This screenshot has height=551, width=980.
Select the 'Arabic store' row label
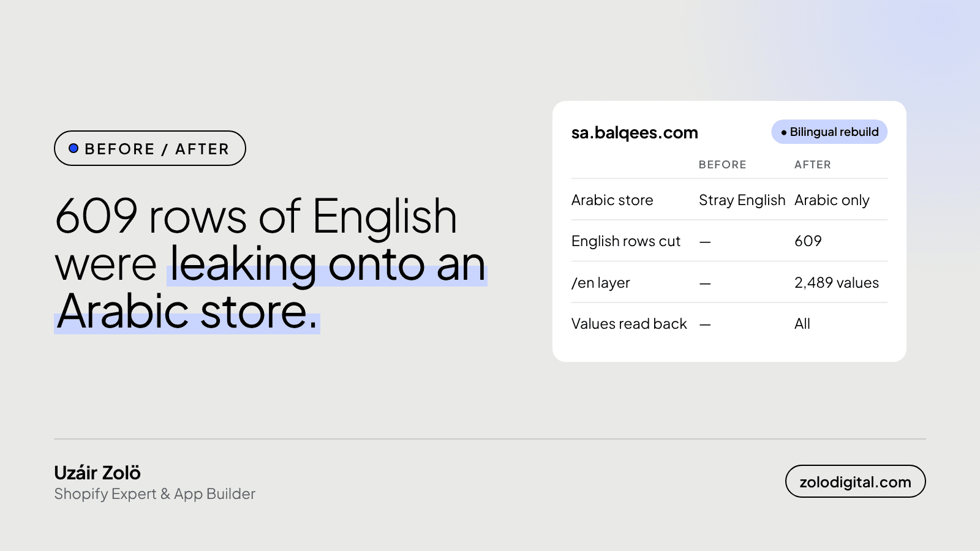point(612,200)
